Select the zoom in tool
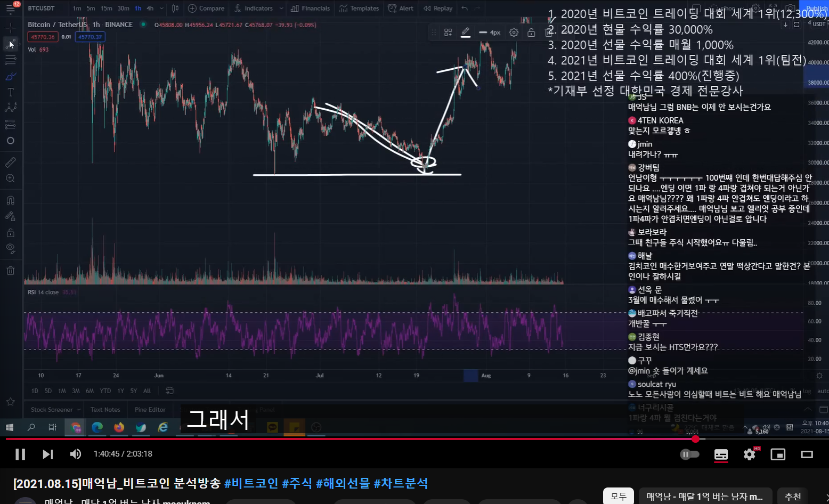The height and width of the screenshot is (504, 829). pyautogui.click(x=10, y=178)
